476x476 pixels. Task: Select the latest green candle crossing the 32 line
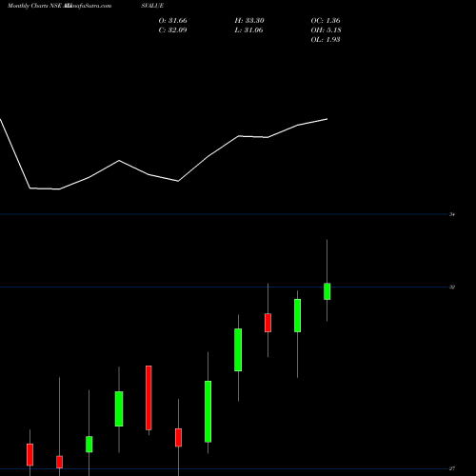point(327,291)
